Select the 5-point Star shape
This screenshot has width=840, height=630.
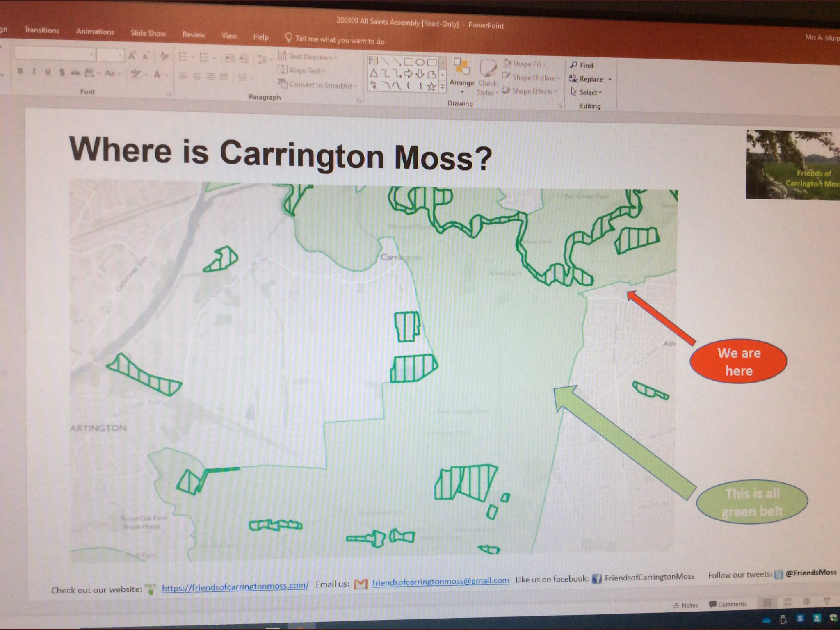pos(431,87)
